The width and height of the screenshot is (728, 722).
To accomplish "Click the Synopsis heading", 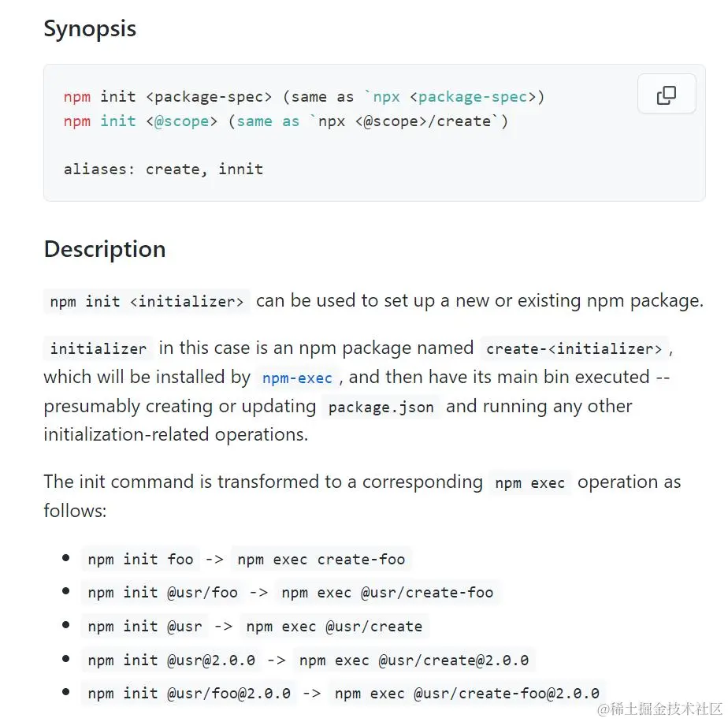I will (x=90, y=29).
